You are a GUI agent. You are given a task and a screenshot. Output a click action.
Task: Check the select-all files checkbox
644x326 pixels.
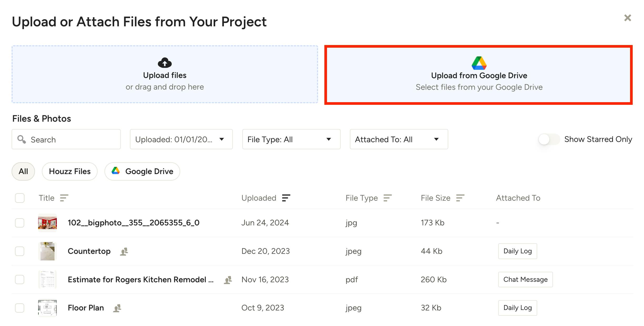[x=20, y=198]
